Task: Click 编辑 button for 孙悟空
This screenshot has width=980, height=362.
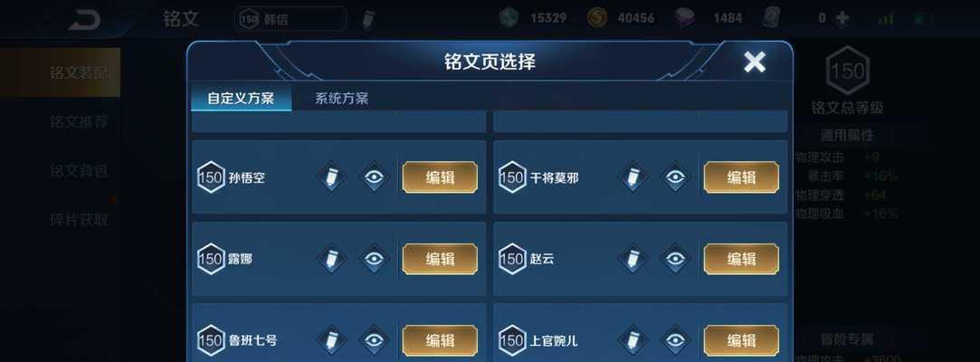Action: [440, 177]
